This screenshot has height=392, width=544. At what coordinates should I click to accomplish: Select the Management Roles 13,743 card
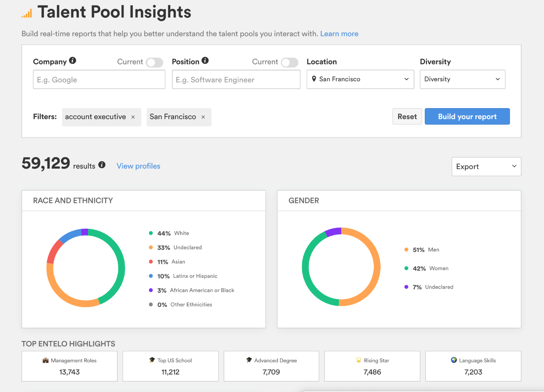[70, 366]
